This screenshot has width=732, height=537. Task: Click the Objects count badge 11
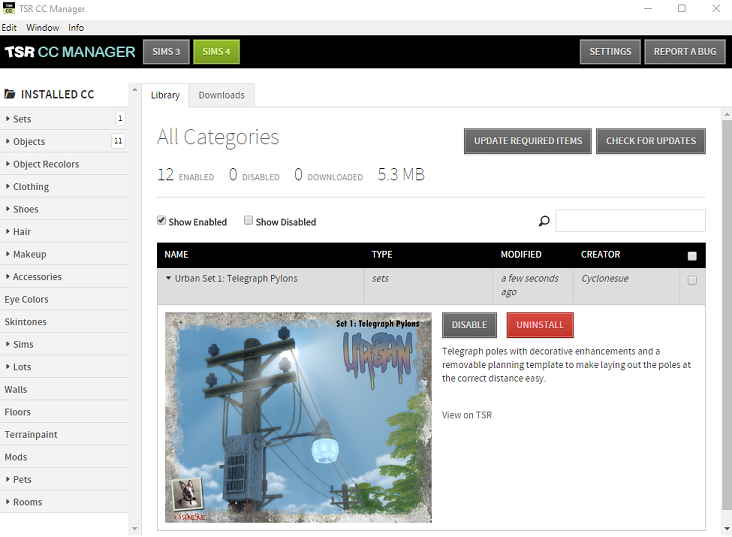[x=118, y=141]
